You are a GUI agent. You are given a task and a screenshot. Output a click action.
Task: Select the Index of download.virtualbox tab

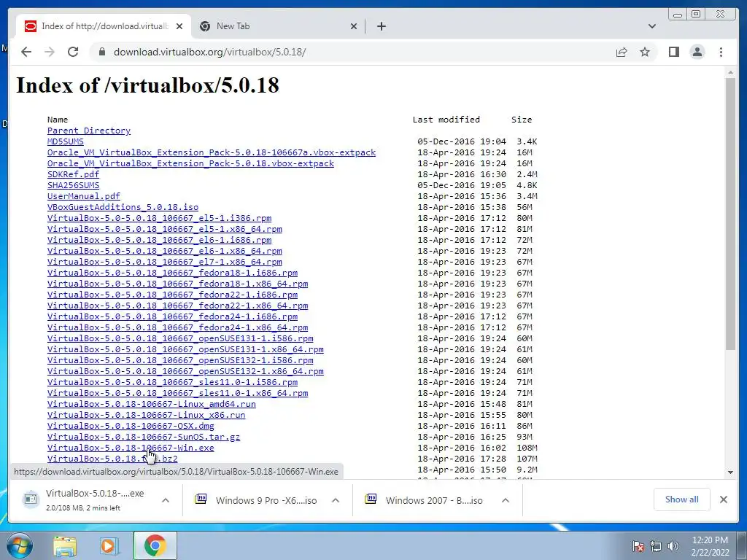[x=104, y=26]
